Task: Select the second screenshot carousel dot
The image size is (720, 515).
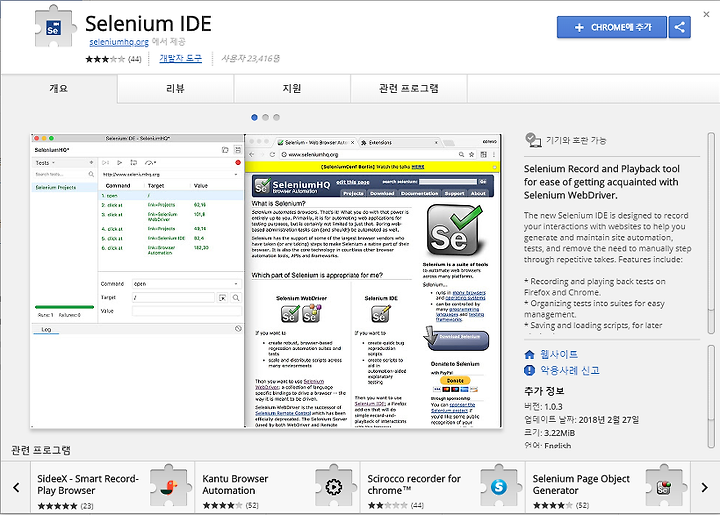Action: (x=265, y=118)
